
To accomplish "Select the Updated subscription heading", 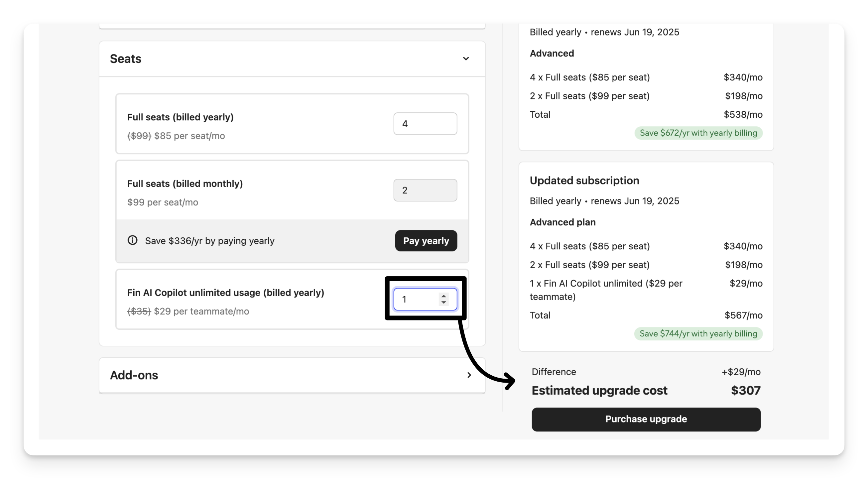I will (x=584, y=180).
